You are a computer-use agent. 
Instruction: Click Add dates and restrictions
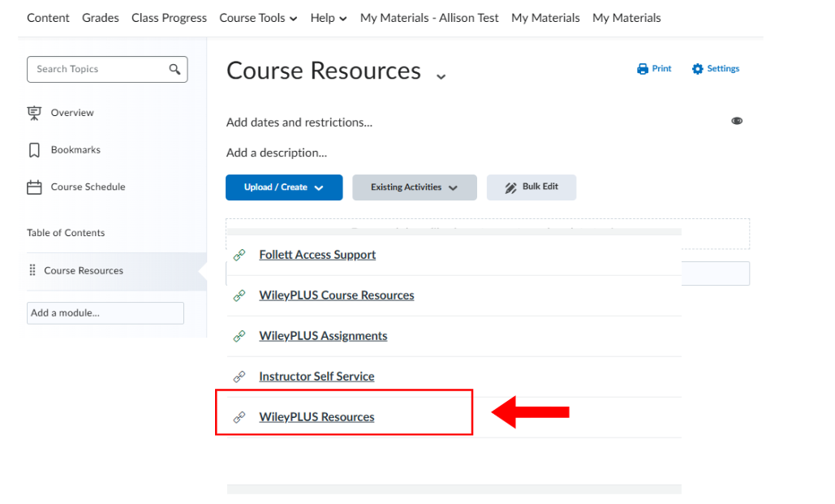tap(299, 123)
